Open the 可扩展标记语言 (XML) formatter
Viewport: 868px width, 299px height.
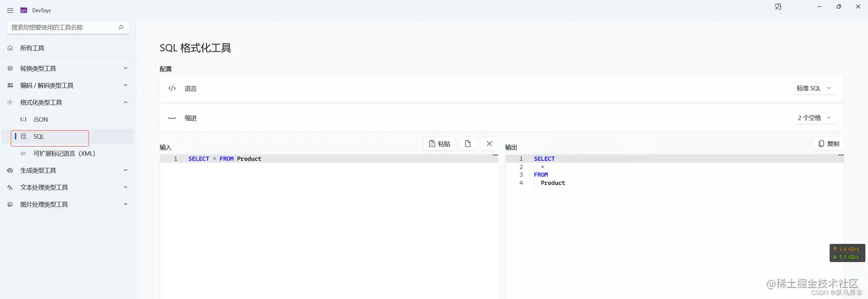point(68,154)
